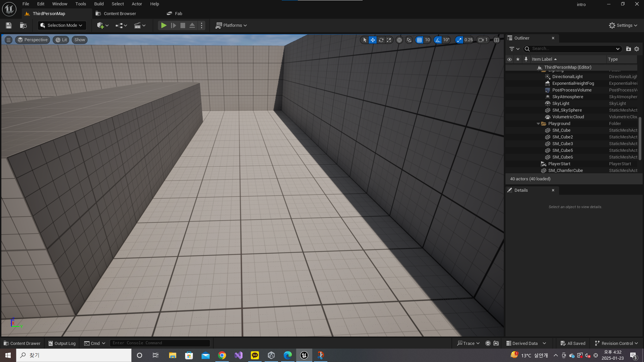Open the Content Drawer
The height and width of the screenshot is (362, 644).
pos(22,343)
